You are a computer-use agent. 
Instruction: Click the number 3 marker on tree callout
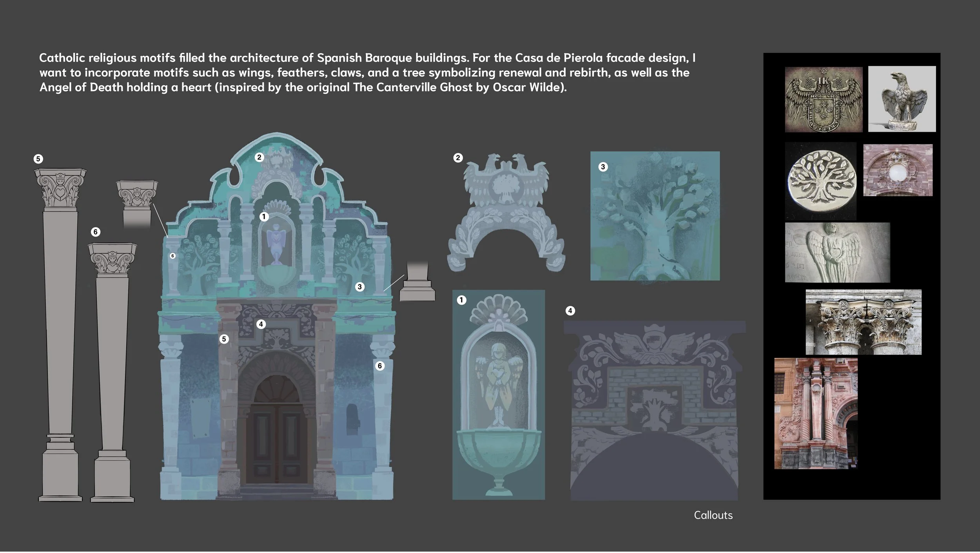click(603, 167)
